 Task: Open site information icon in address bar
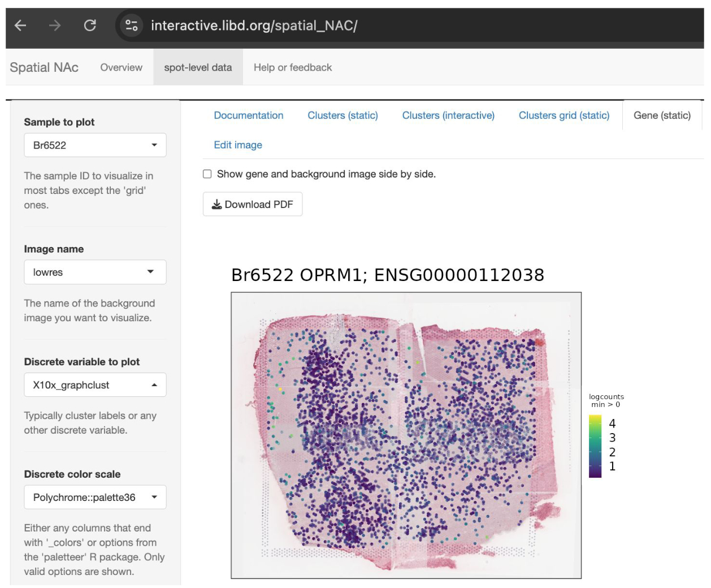pos(132,25)
